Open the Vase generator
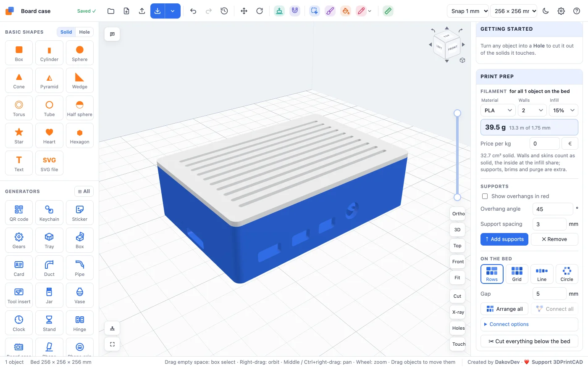The image size is (588, 368). [80, 295]
